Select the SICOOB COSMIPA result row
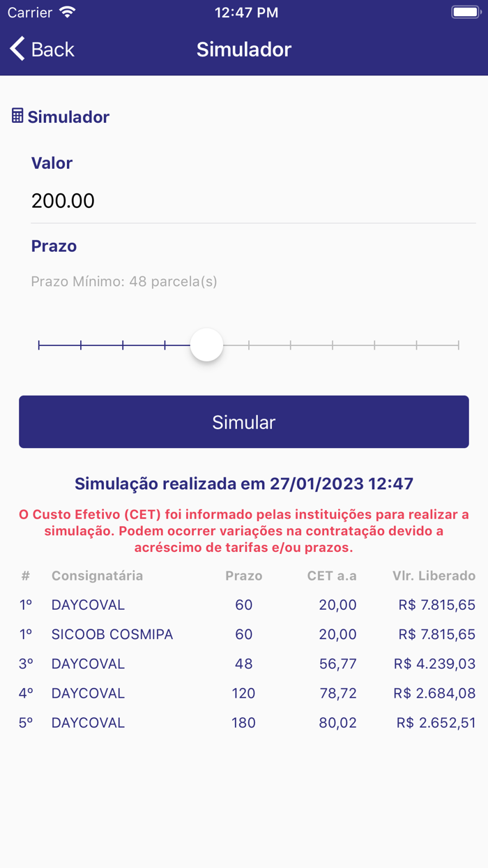 (244, 634)
